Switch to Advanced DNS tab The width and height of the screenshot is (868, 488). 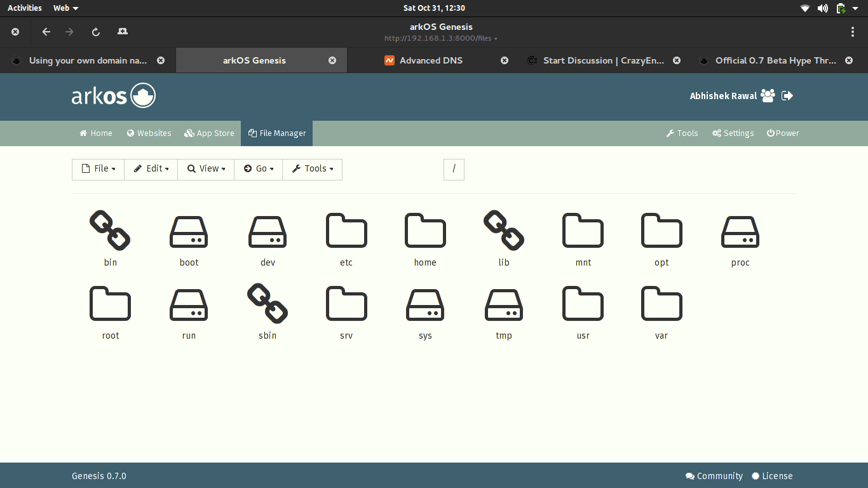coord(431,60)
